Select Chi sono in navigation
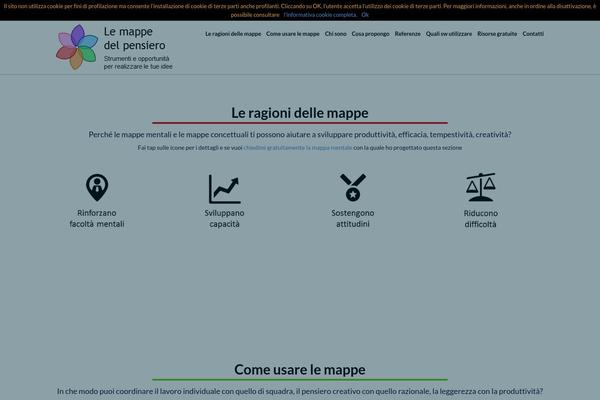The height and width of the screenshot is (400, 600). (x=336, y=34)
